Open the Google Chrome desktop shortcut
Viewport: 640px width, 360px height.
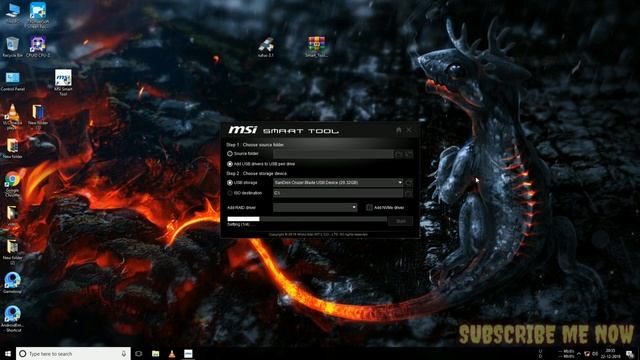coord(12,184)
